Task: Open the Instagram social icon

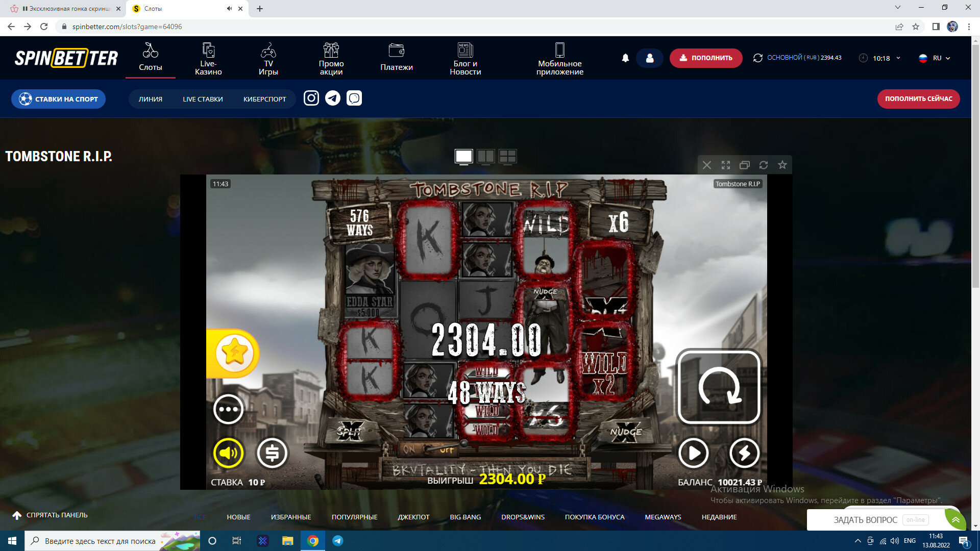Action: coord(311,98)
